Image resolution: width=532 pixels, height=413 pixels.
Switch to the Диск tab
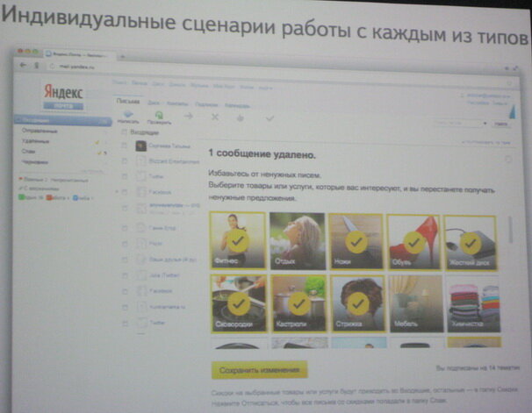pos(154,103)
